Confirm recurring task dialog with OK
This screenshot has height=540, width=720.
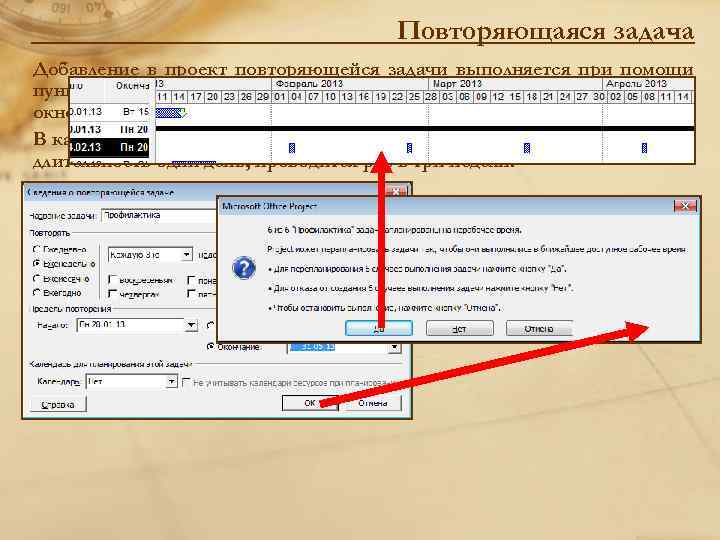pos(309,403)
